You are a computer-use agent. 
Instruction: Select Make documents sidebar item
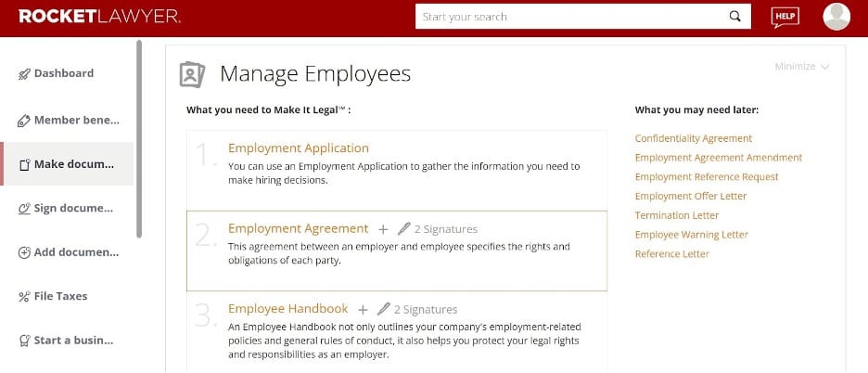coord(73,164)
